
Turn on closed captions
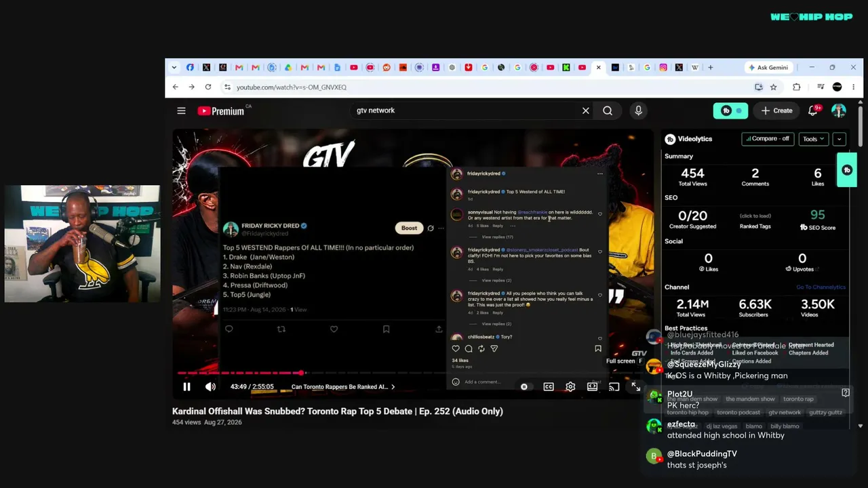click(x=549, y=387)
